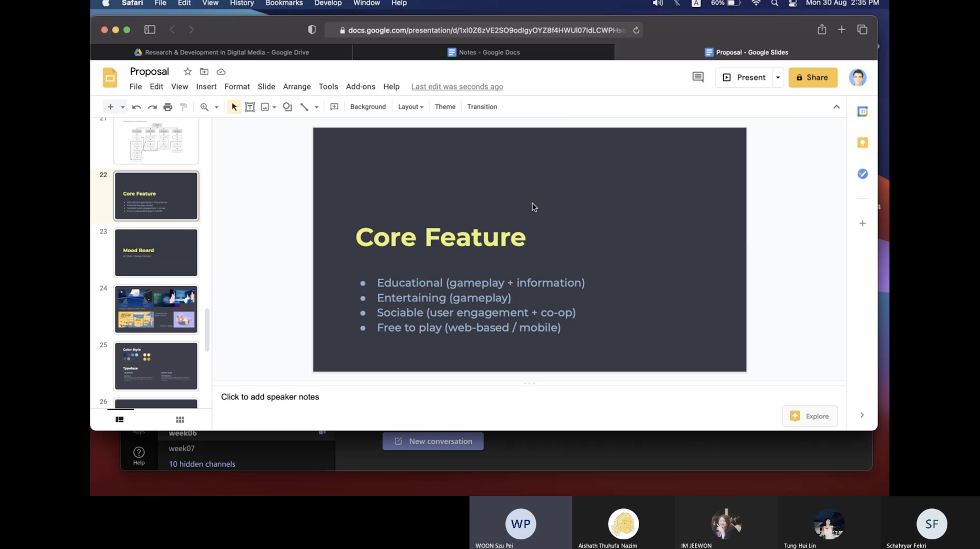980x549 pixels.
Task: Get add-ons with the side panel plus
Action: tap(862, 223)
